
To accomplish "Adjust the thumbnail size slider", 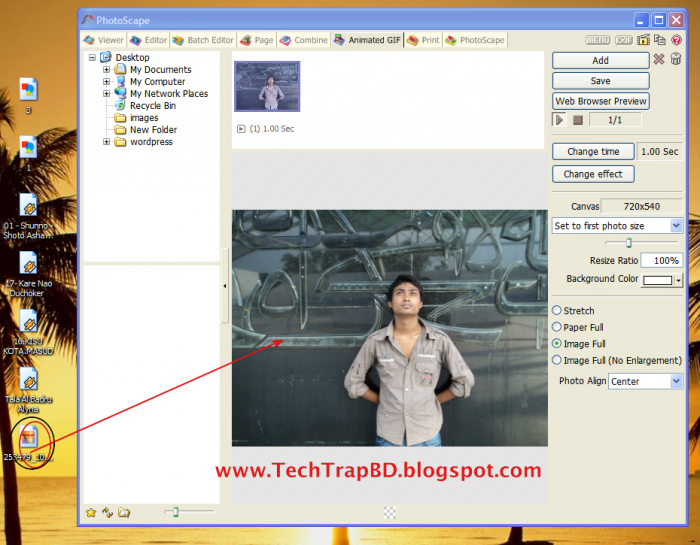I will 176,512.
